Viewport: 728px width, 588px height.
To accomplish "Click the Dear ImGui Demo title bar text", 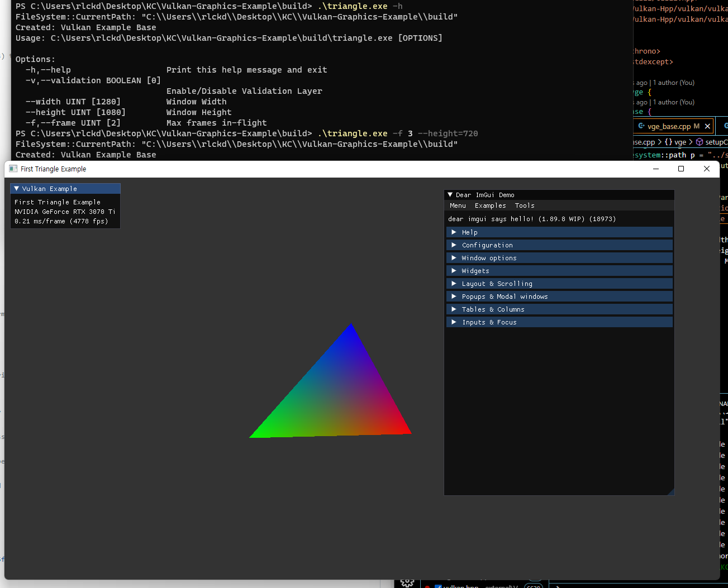I will [x=485, y=195].
